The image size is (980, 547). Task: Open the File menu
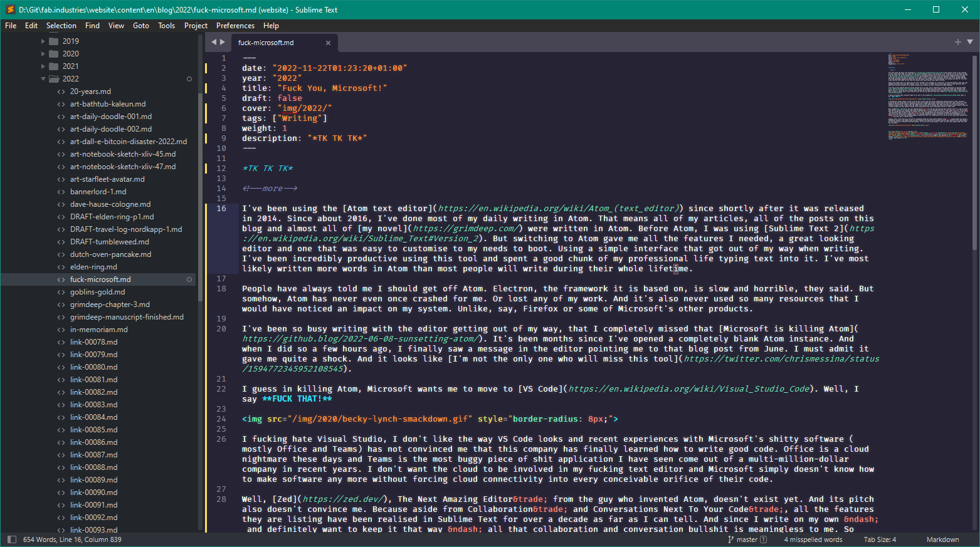(11, 26)
